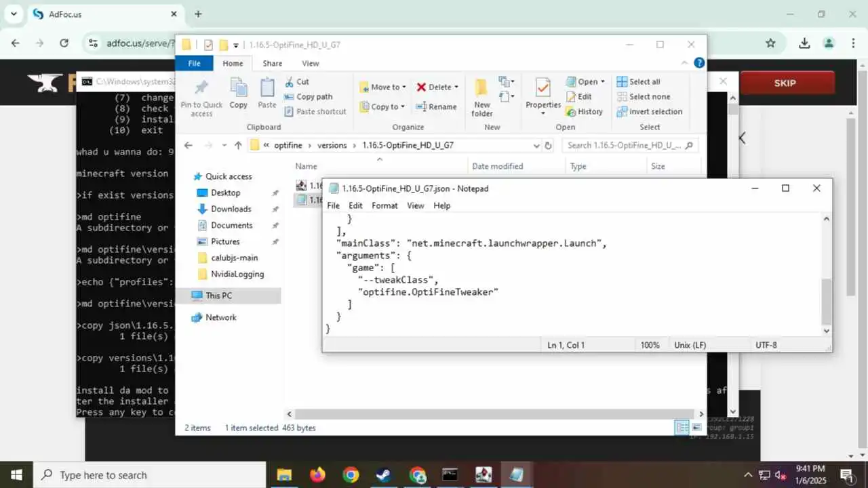Select Desktop in Quick access
The width and height of the screenshot is (868, 488).
click(x=225, y=192)
